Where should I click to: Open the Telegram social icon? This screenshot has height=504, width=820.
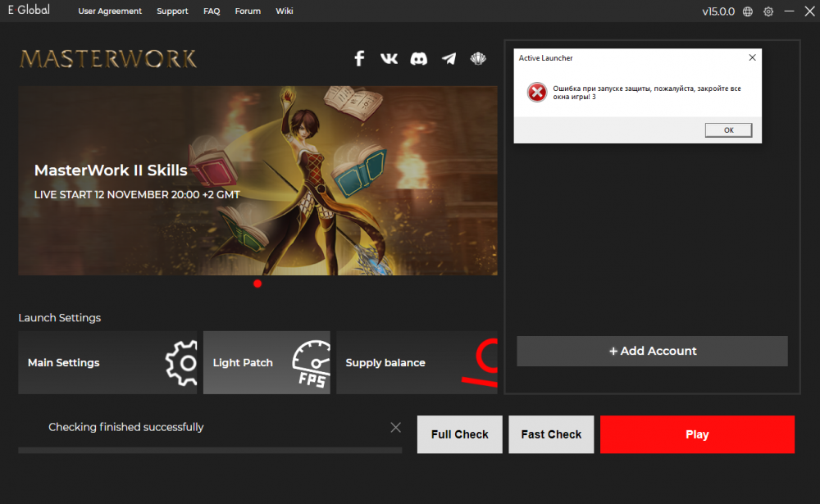point(449,58)
